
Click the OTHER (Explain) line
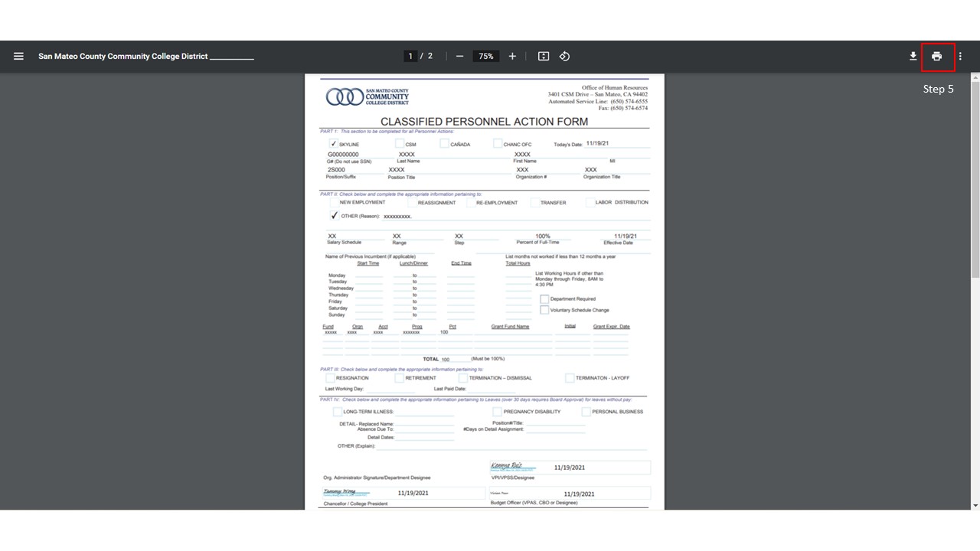(511, 446)
